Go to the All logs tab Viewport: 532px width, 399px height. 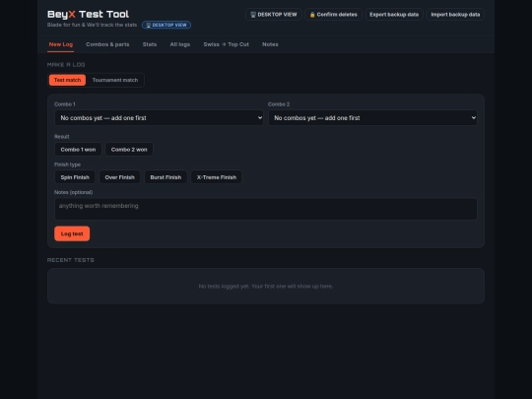(x=180, y=44)
